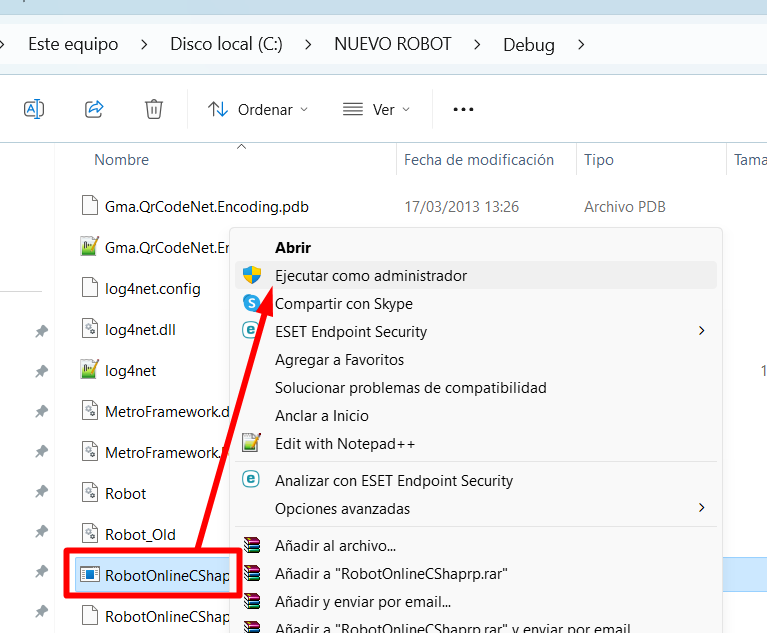
Task: Open the Ordenar dropdown
Action: coord(258,110)
